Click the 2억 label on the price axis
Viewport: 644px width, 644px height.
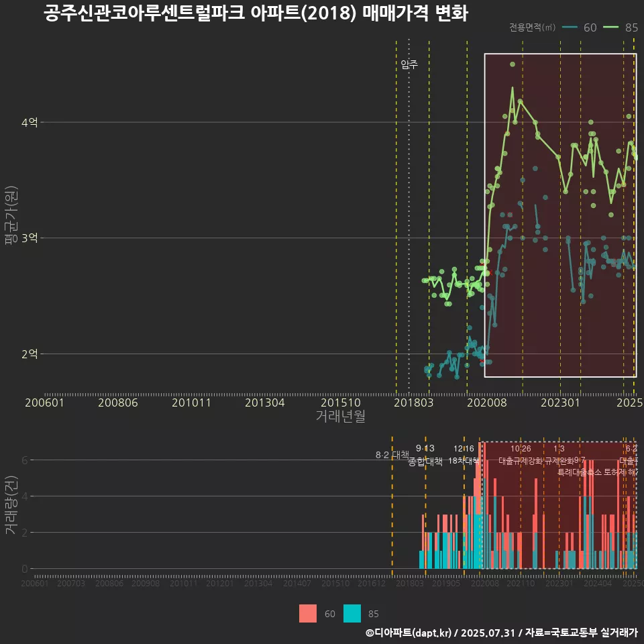(30, 354)
